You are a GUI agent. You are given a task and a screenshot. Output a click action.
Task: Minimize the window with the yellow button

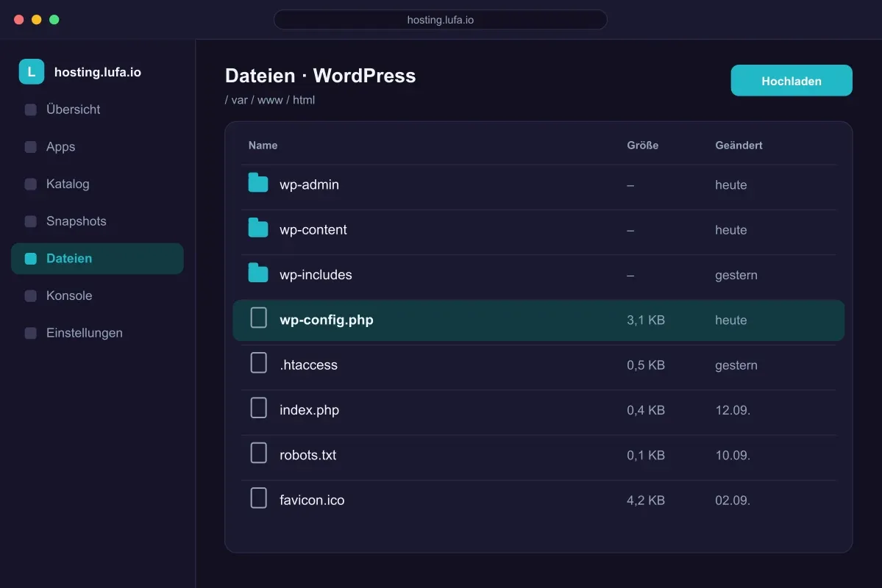click(37, 20)
